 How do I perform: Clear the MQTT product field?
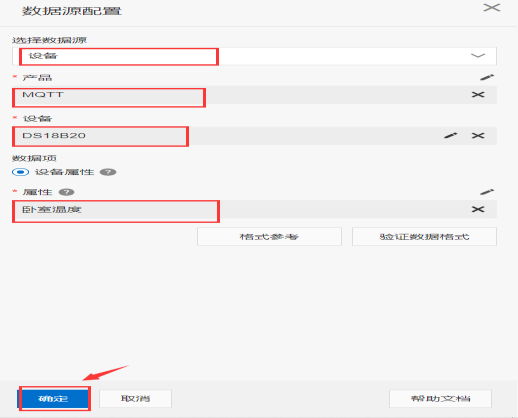pyautogui.click(x=478, y=95)
